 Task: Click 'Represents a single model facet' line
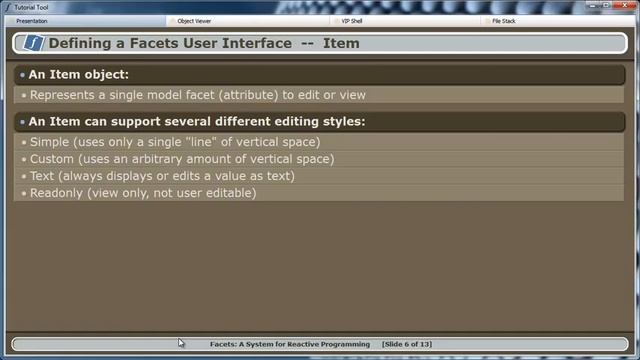pos(319,95)
